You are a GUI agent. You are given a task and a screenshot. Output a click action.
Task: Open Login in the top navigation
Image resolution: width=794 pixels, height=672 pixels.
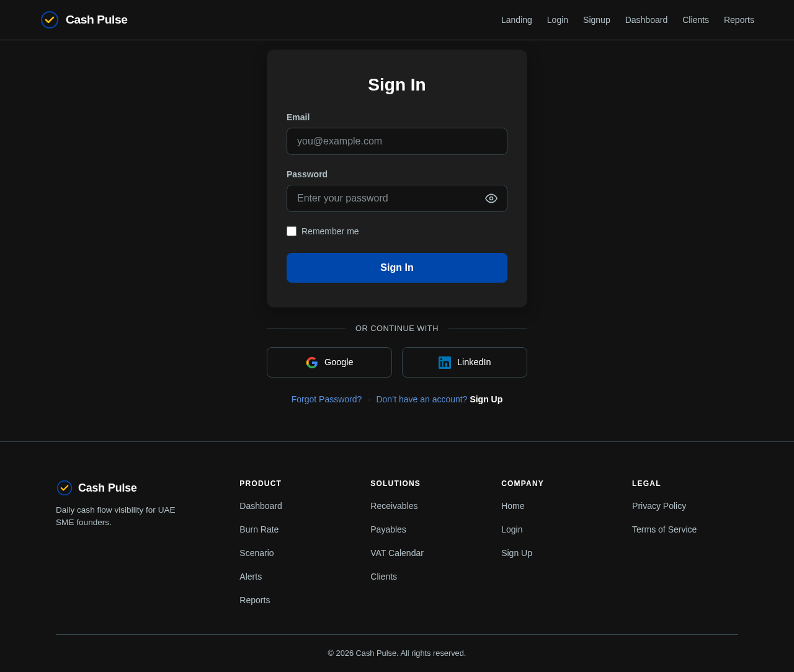pos(558,20)
